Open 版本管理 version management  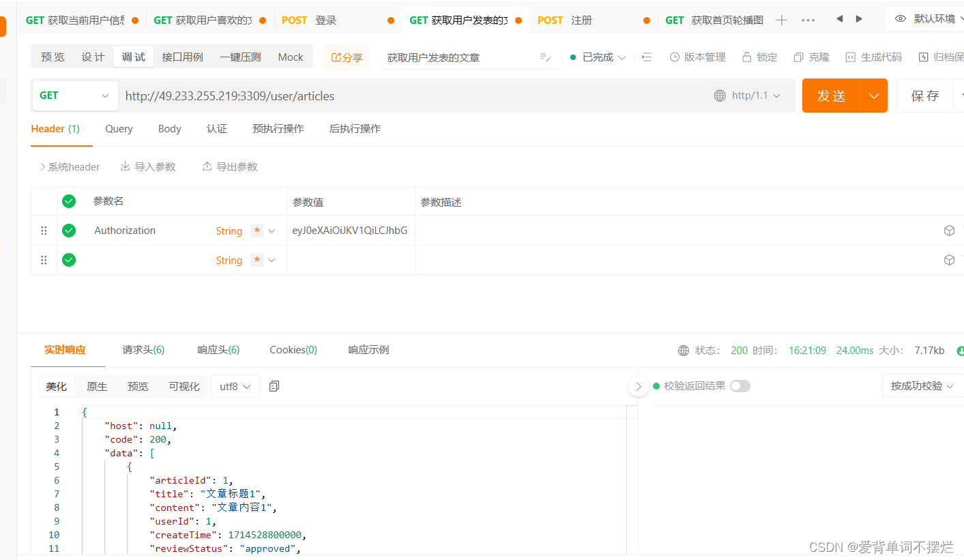[x=697, y=57]
